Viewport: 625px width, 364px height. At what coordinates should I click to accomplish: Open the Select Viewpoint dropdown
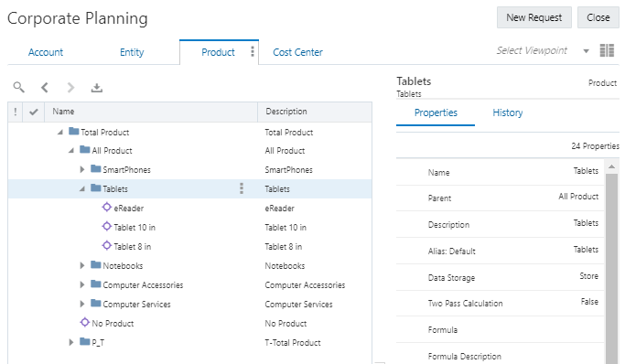(x=586, y=51)
